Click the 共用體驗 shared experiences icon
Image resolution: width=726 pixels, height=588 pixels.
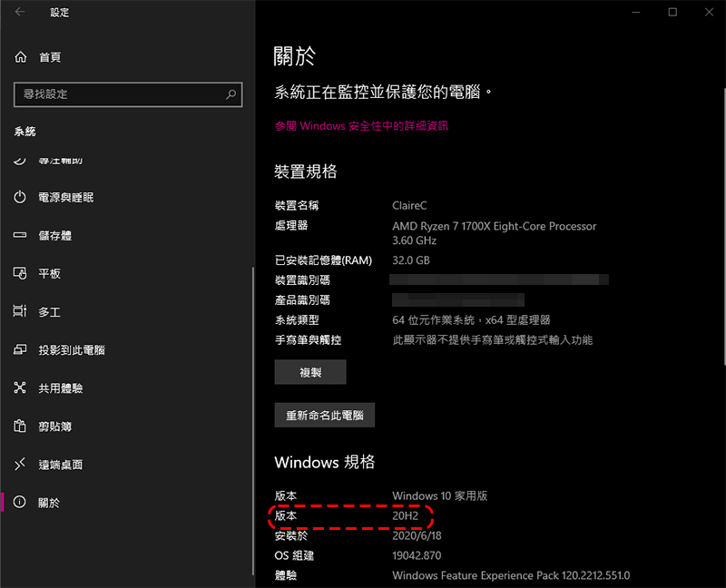pos(19,387)
